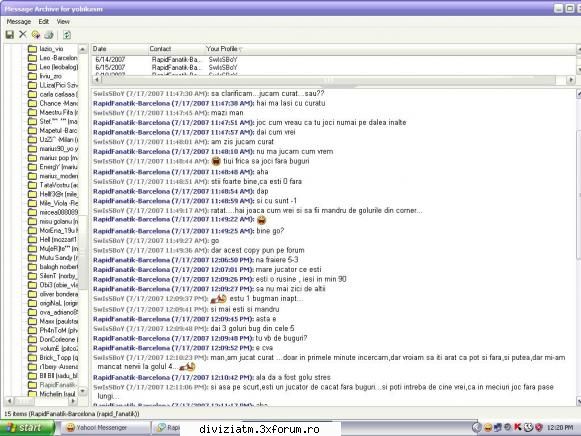
Task: Open the View menu
Action: pos(63,21)
